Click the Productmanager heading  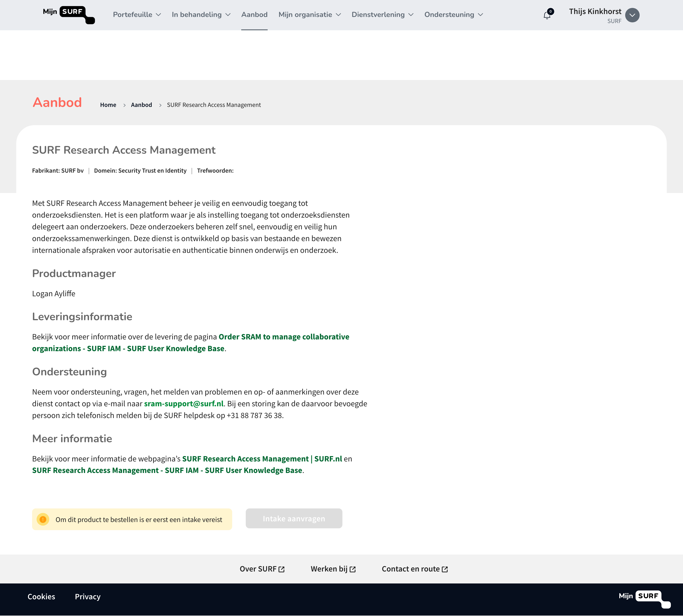(74, 273)
